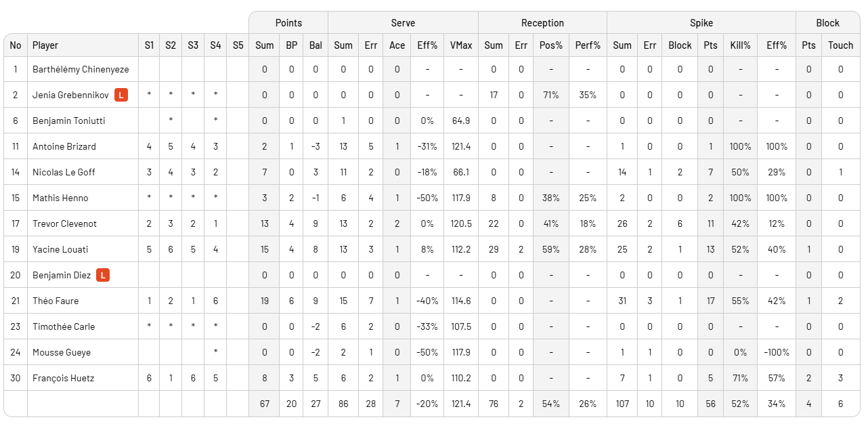Click the Ace column header

coord(397,45)
